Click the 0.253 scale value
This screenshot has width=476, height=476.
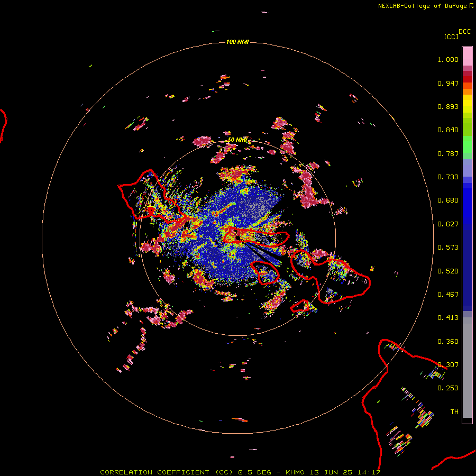[x=448, y=388]
